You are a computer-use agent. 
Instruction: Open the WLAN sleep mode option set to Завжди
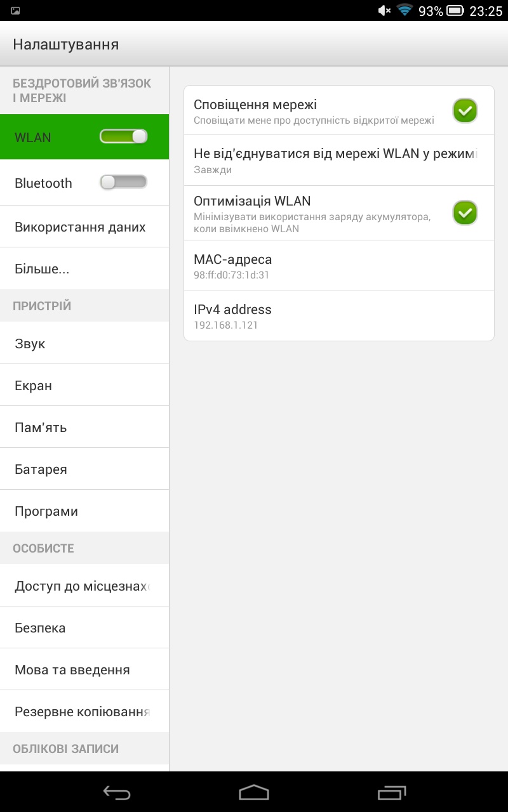click(339, 160)
